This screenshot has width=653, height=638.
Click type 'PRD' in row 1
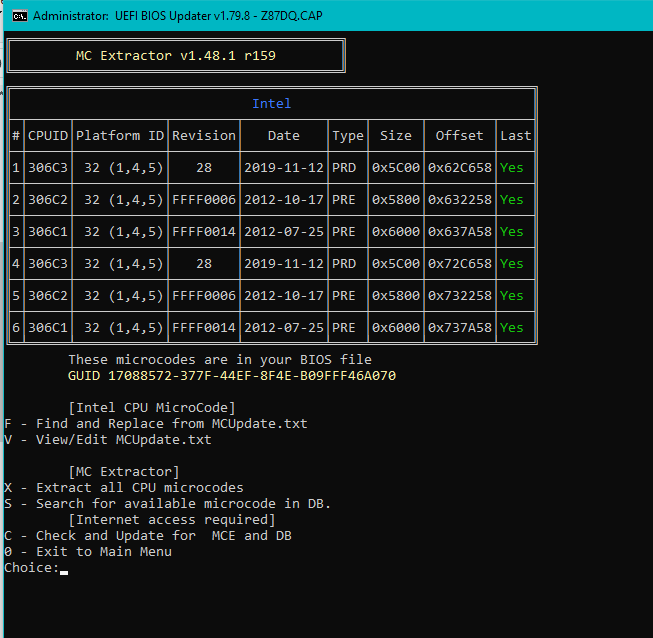coord(344,168)
